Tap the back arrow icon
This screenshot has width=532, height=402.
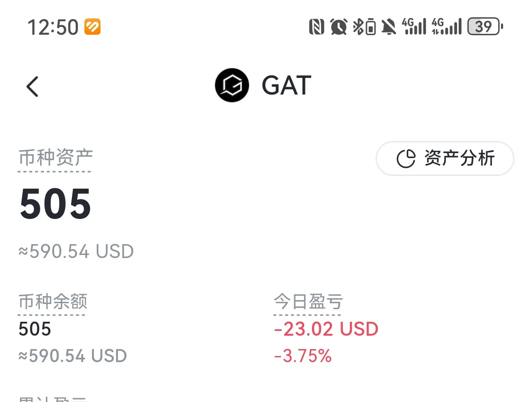point(32,86)
